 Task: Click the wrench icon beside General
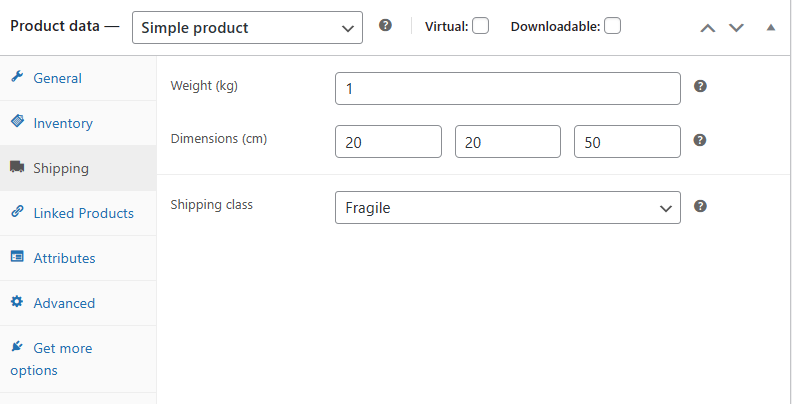(x=17, y=77)
